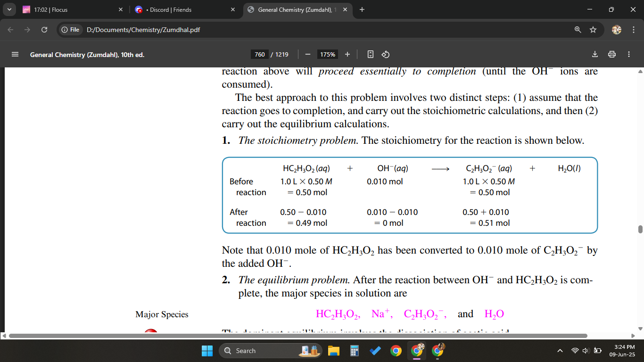Open Chrome's three-dot menu
The image size is (644, 362).
pos(633,30)
